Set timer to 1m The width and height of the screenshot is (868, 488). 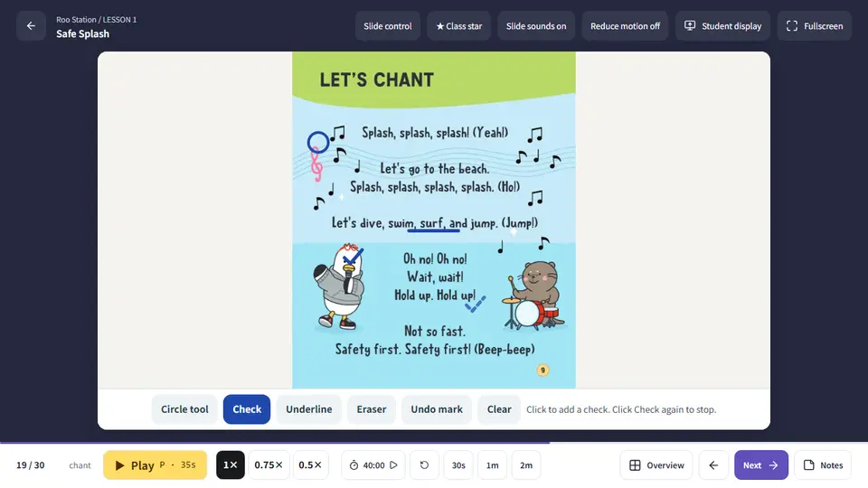coord(492,465)
